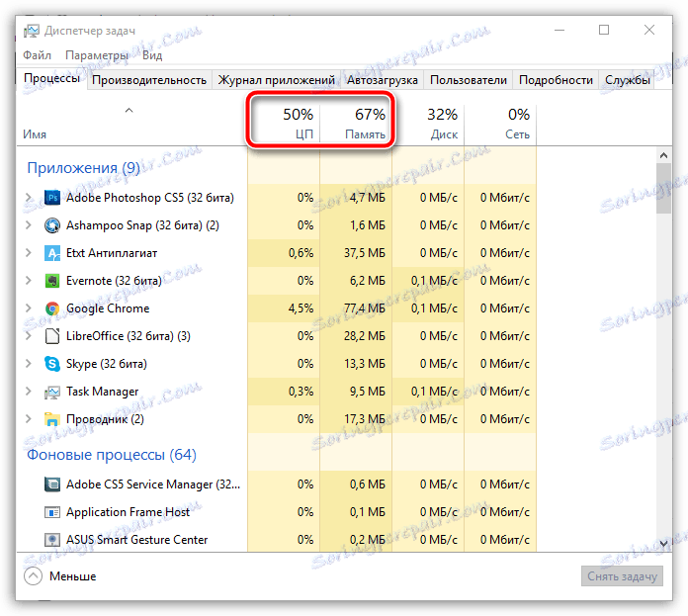Click the Evernote elephant icon

[x=52, y=281]
